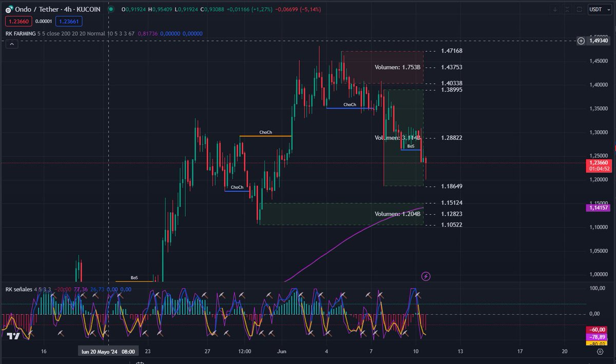Collapse the chart pane with the up chevron
This screenshot has height=364, width=616.
point(11,44)
